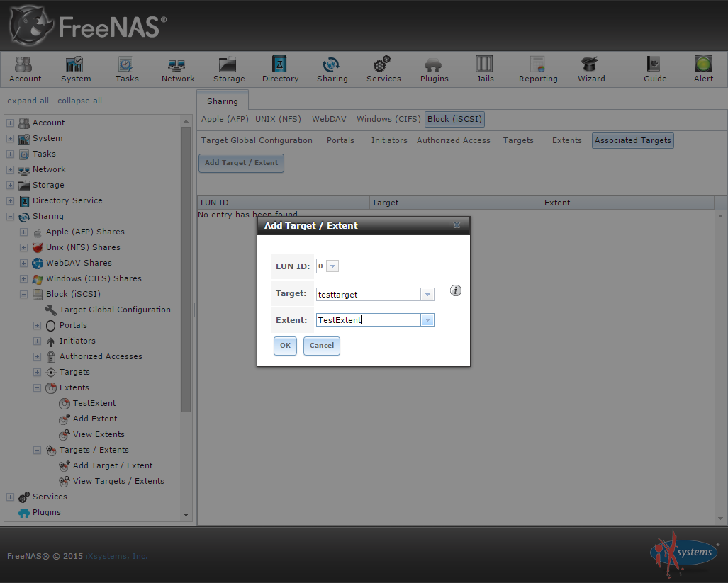Open the LUN ID dropdown
Viewport: 728px width, 583px height.
click(333, 266)
